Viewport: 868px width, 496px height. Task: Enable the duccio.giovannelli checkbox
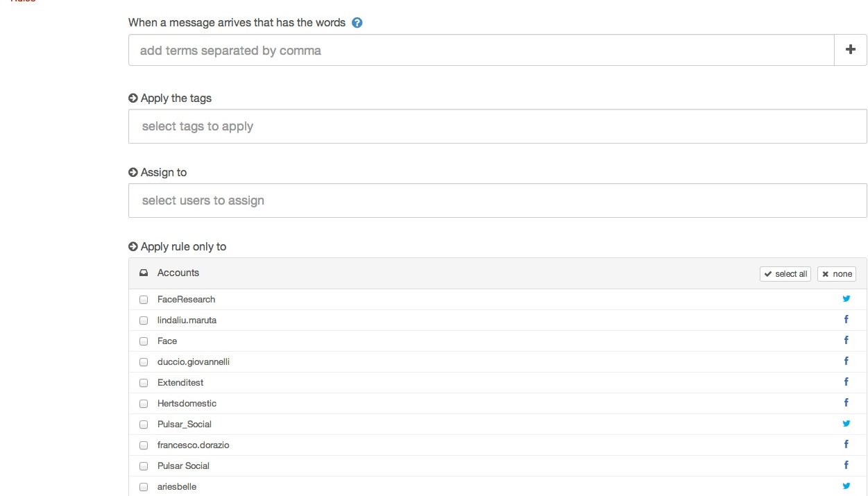144,362
